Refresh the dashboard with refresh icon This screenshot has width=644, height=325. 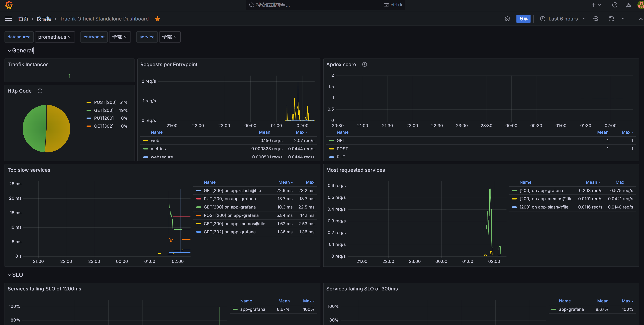point(611,19)
